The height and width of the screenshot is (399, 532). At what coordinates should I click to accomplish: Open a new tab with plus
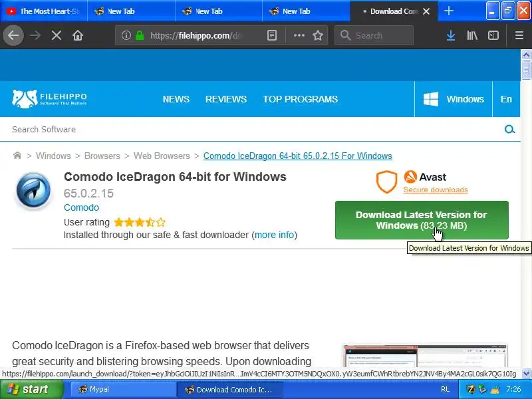pos(448,11)
